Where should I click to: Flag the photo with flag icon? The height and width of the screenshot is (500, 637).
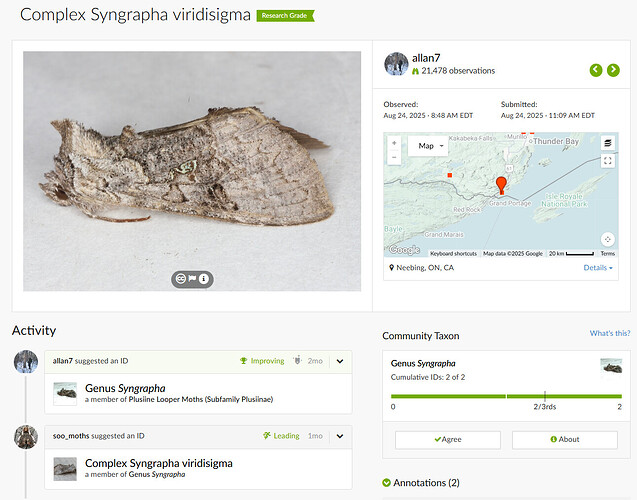click(x=192, y=279)
